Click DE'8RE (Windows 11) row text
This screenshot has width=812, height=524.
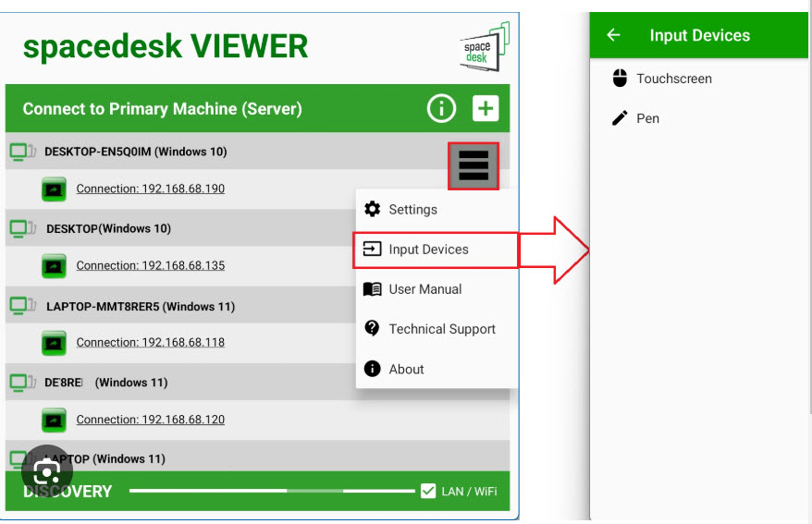[106, 383]
